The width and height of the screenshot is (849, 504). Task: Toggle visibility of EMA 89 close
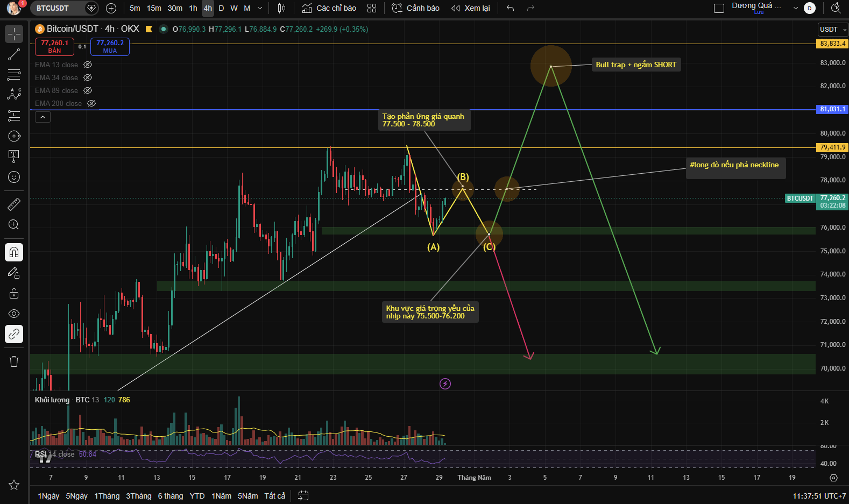[x=88, y=90]
